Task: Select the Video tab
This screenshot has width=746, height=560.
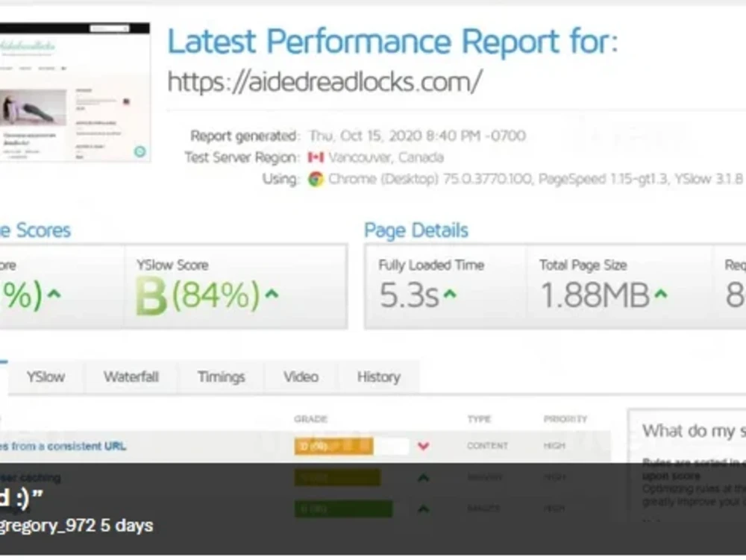Action: point(301,377)
